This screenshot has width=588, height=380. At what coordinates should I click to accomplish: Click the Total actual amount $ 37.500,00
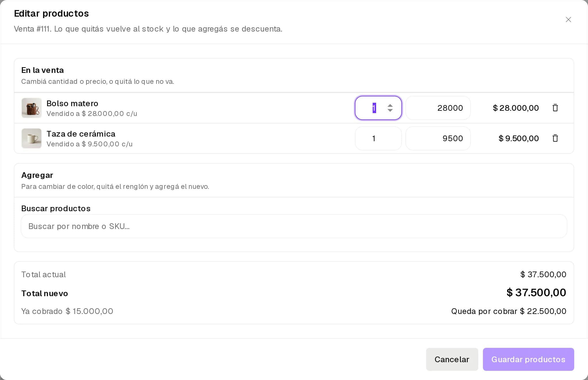[543, 274]
